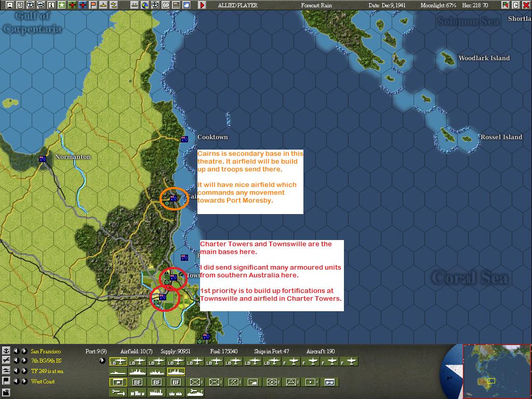532x399 pixels.
Task: Click red plane on green background icon
Action: 72,5
